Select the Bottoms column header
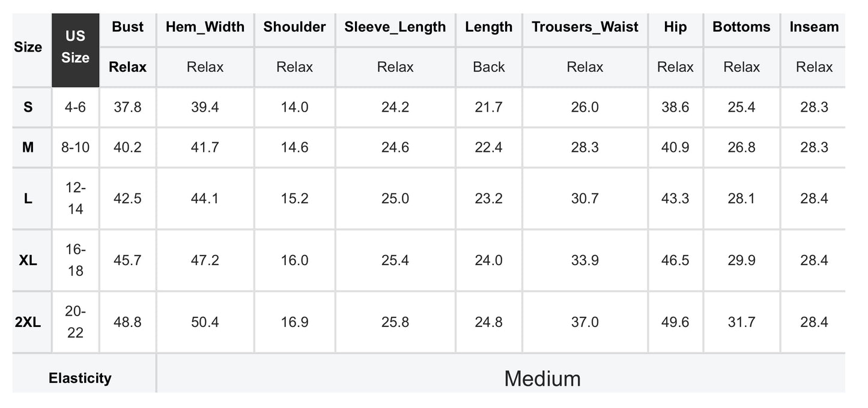 (741, 27)
